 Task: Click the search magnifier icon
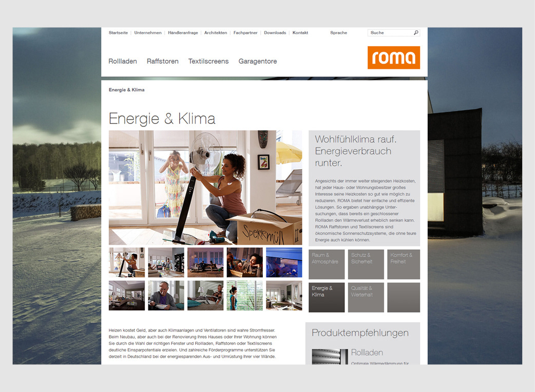[x=416, y=33]
